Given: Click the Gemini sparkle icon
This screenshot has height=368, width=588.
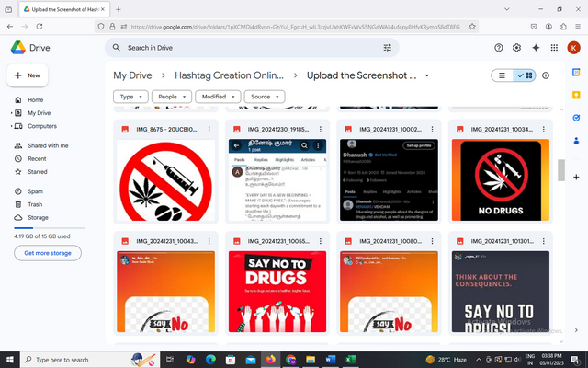Looking at the screenshot, I should (535, 47).
